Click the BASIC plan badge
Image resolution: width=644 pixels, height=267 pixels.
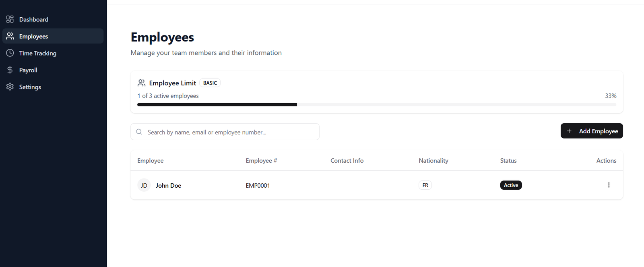[210, 83]
